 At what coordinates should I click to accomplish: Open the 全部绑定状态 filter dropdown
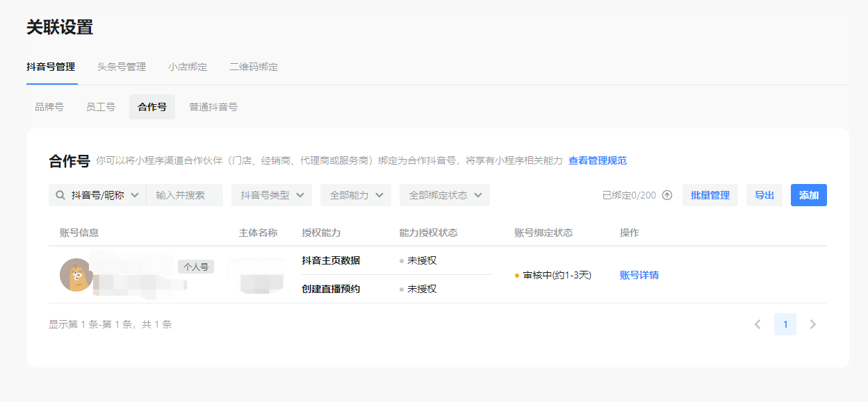tap(445, 195)
